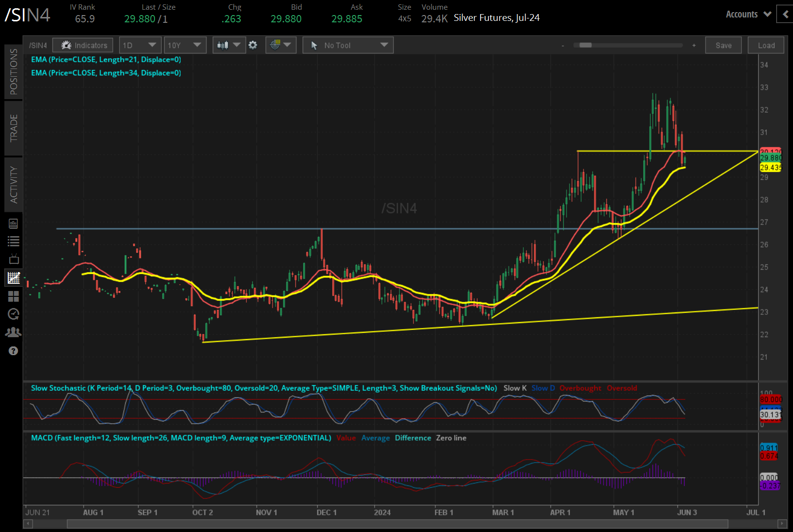Collapse panel with the left chevron arrow
The image size is (793, 532).
(x=785, y=15)
